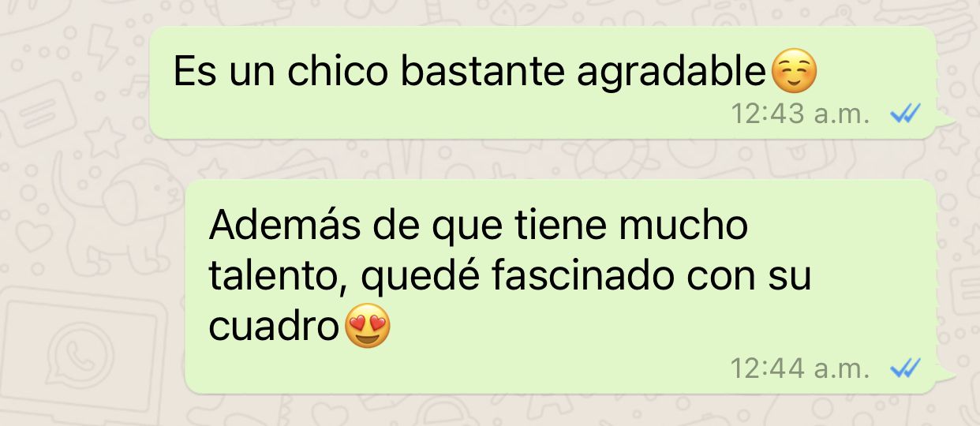The image size is (980, 426).
Task: Tap the heart-eyes emoji after "cuadro"
Action: [x=368, y=327]
